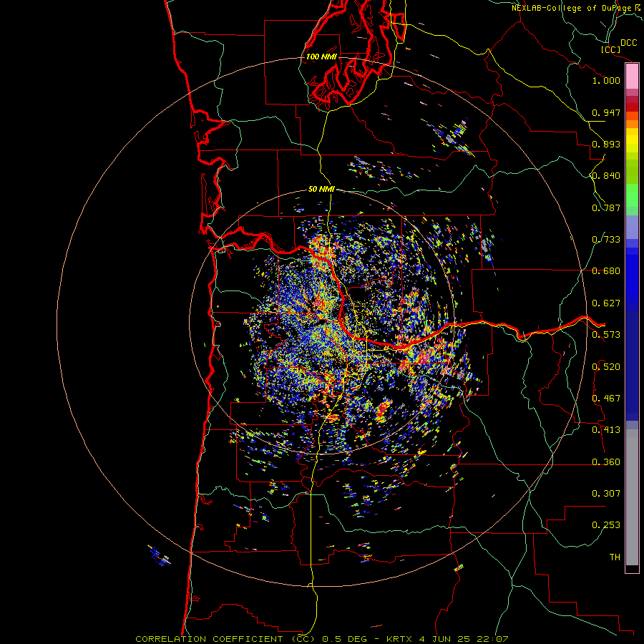
Task: Click the DCC product label
Action: point(628,43)
